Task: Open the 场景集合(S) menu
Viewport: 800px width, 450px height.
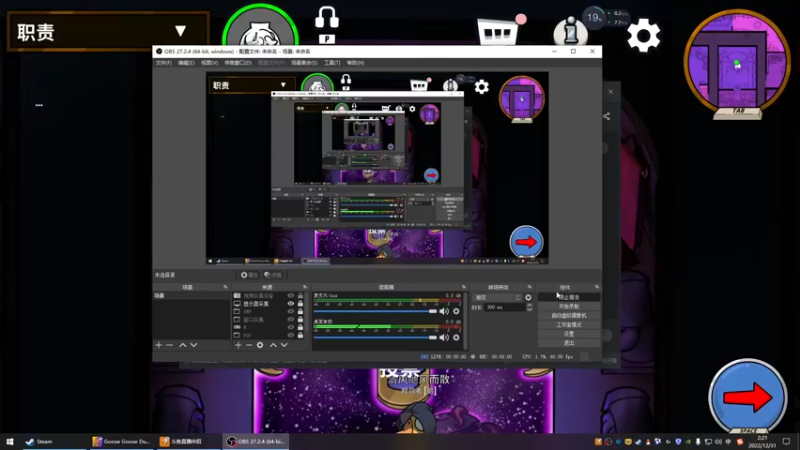Action: point(304,63)
